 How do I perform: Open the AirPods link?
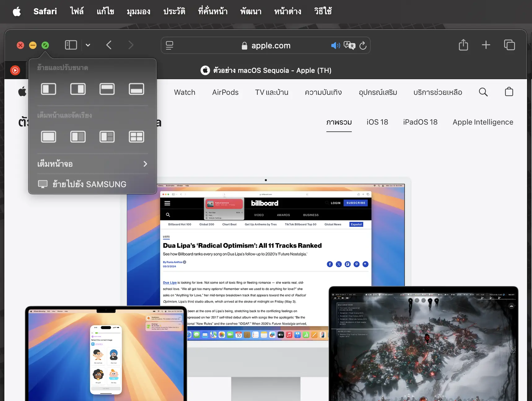click(225, 92)
